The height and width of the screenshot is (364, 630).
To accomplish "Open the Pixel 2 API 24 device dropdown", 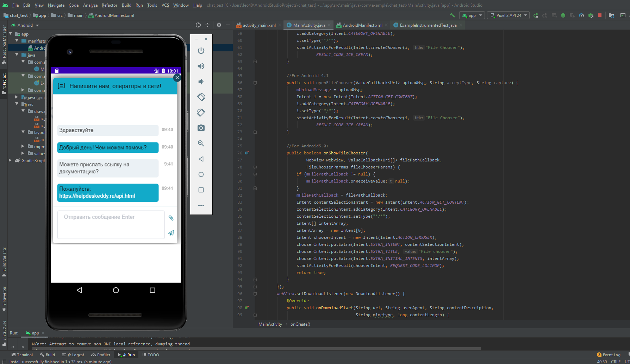I will pyautogui.click(x=508, y=15).
